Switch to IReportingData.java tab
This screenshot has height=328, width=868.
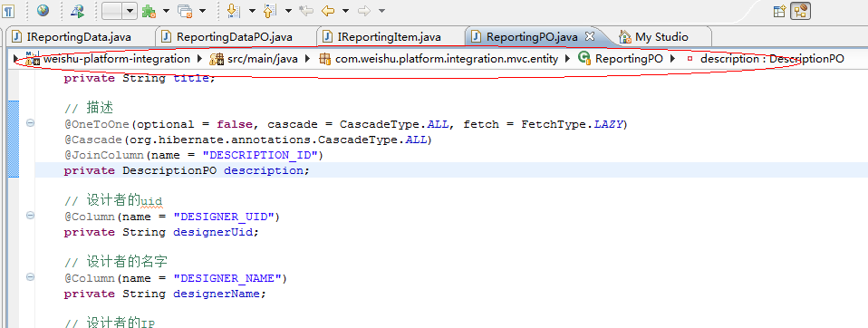pyautogui.click(x=78, y=37)
